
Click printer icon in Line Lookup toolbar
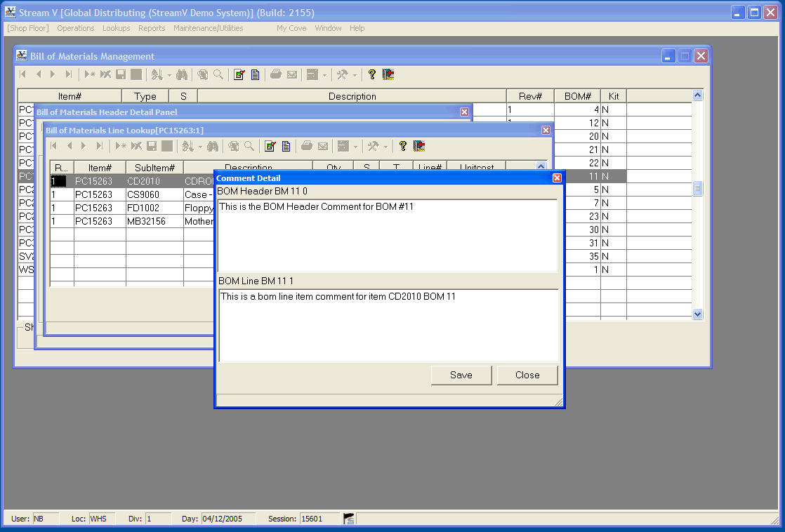(307, 146)
